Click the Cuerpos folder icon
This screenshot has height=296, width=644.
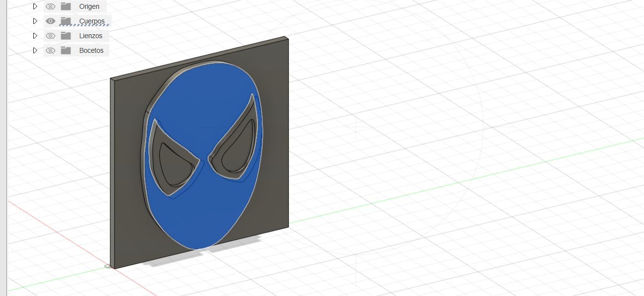coord(66,21)
